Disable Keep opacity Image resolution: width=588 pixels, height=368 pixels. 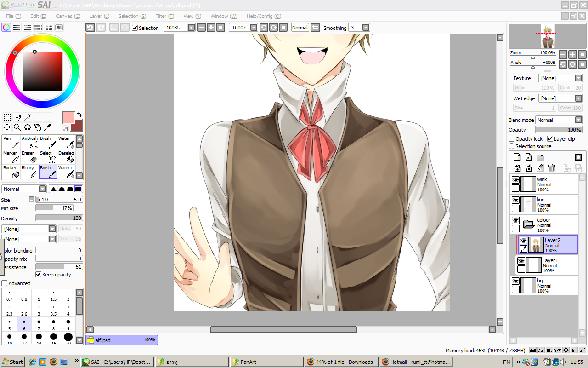tap(39, 275)
